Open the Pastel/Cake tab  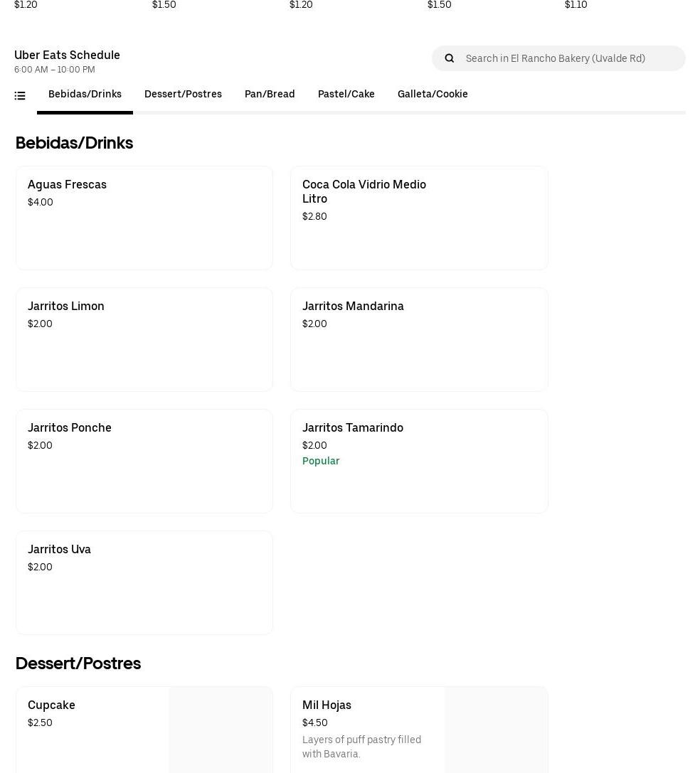tap(346, 94)
